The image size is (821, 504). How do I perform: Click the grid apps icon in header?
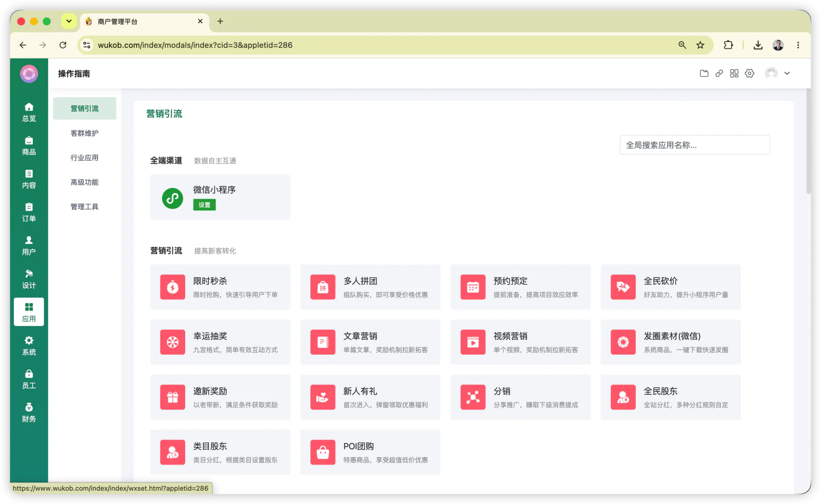[x=734, y=73]
